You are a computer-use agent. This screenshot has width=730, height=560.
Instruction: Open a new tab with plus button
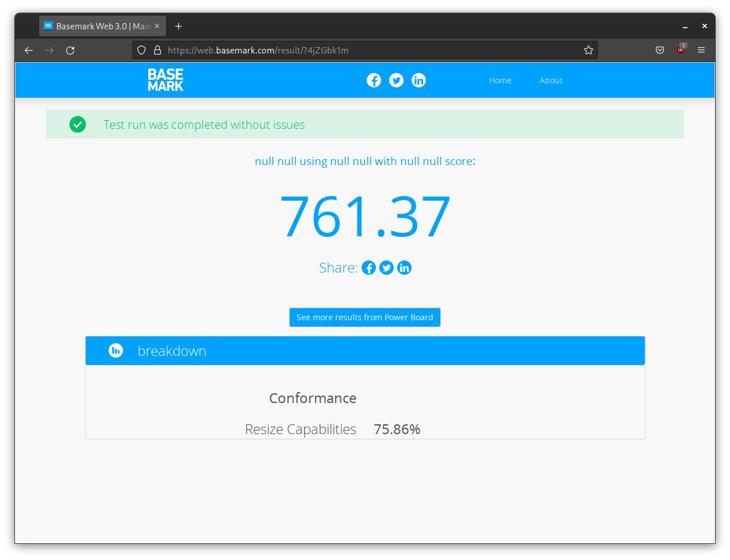pos(179,26)
